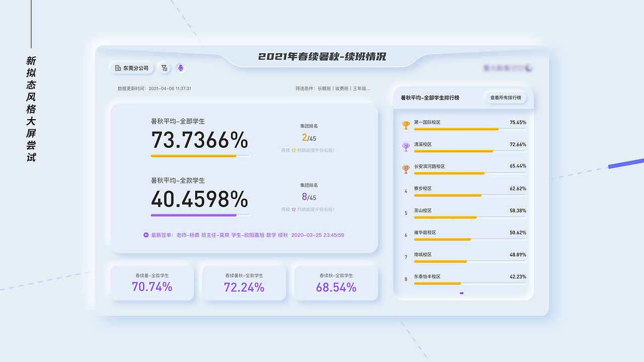The height and width of the screenshot is (362, 644).
Task: Click the bronze third-place trophy icon
Action: (406, 169)
